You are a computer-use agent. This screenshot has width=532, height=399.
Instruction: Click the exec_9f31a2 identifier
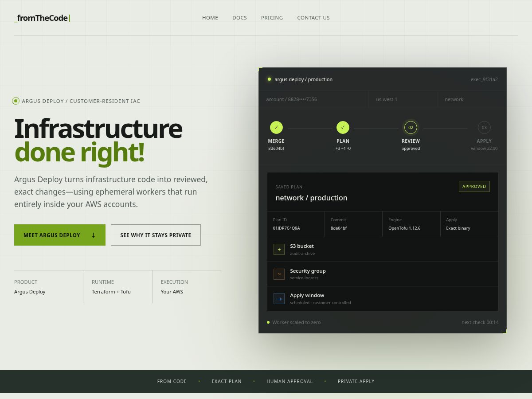pyautogui.click(x=484, y=79)
